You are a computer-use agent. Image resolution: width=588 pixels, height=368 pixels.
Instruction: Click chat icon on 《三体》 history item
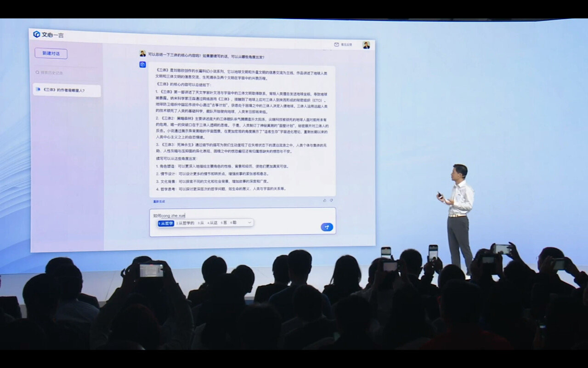pos(38,90)
